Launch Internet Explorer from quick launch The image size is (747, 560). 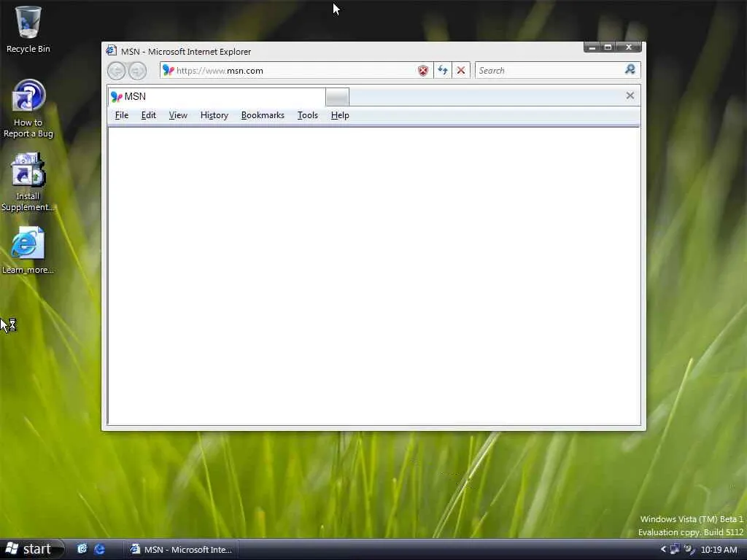(99, 549)
